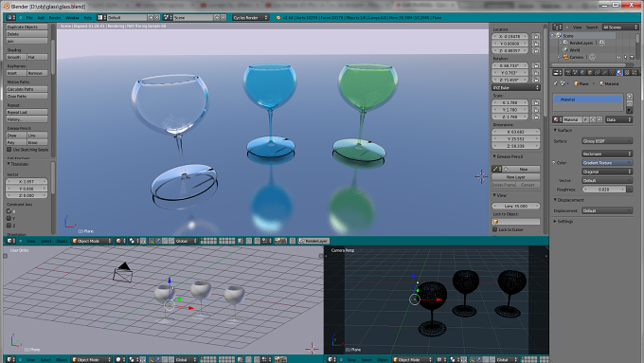Screen dimensions: 644x363
Task: Select rotate manipulator icon in render view header
Action: coord(165,241)
